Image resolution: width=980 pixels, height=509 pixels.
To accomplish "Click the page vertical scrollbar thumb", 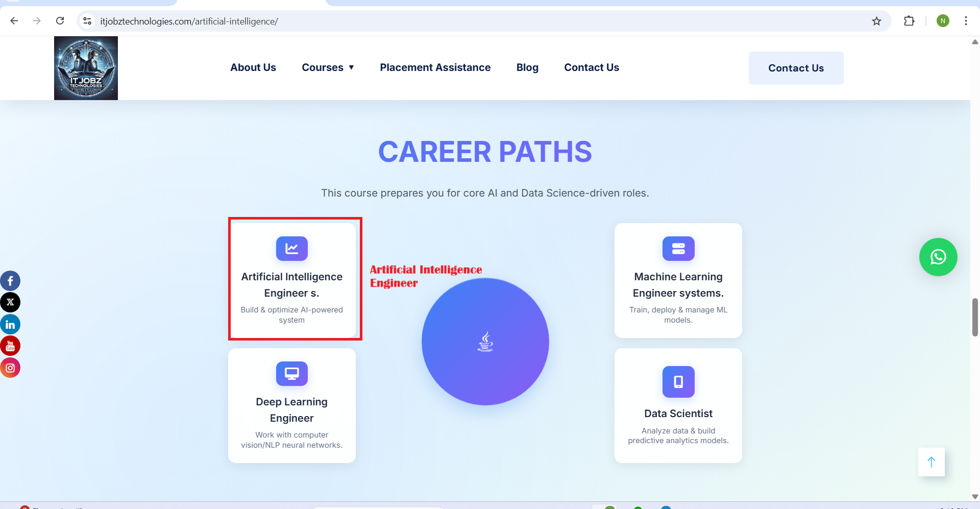I will tap(975, 317).
